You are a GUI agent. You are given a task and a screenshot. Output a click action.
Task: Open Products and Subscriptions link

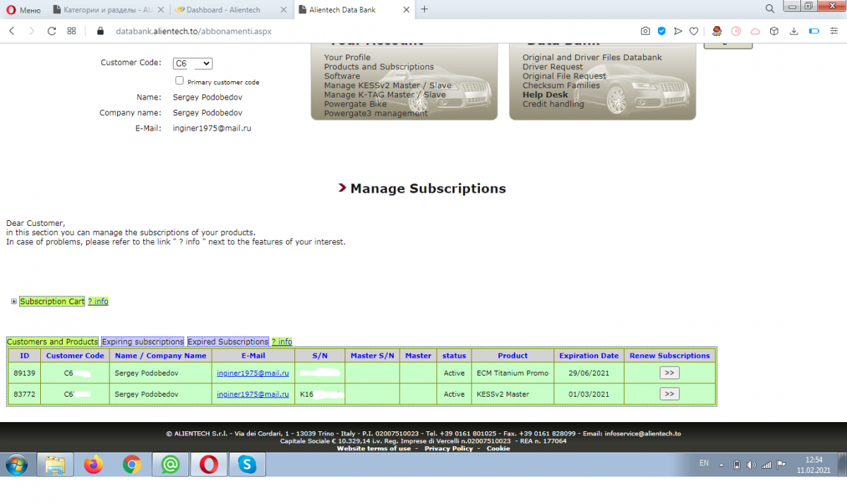pos(379,66)
